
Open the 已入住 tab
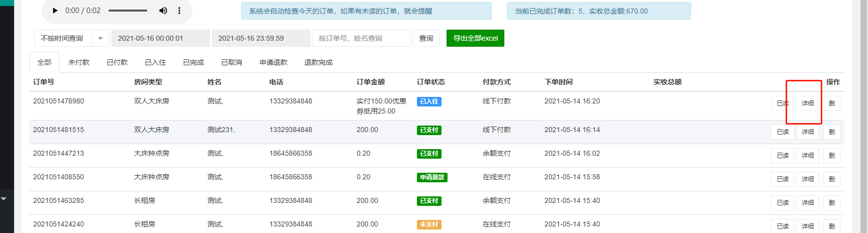(x=155, y=62)
